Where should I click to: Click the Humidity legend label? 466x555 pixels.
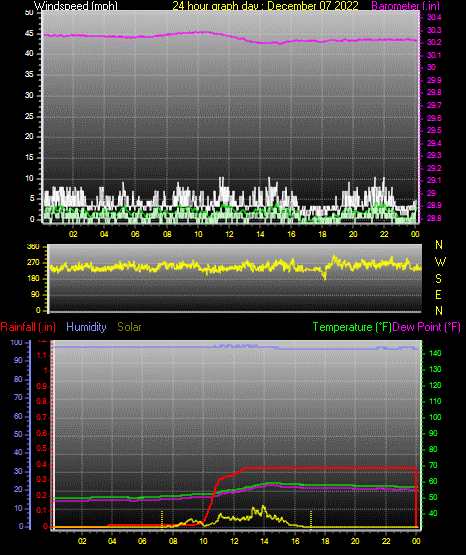(86, 327)
